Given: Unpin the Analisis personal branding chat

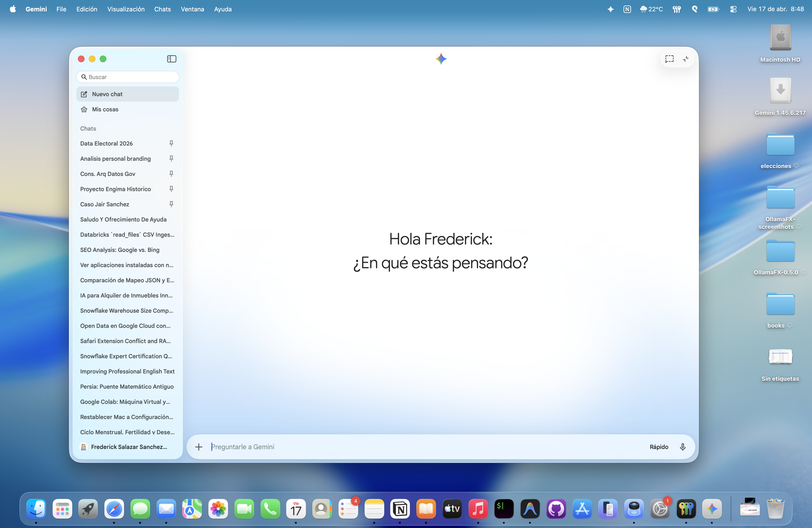Looking at the screenshot, I should coord(171,159).
